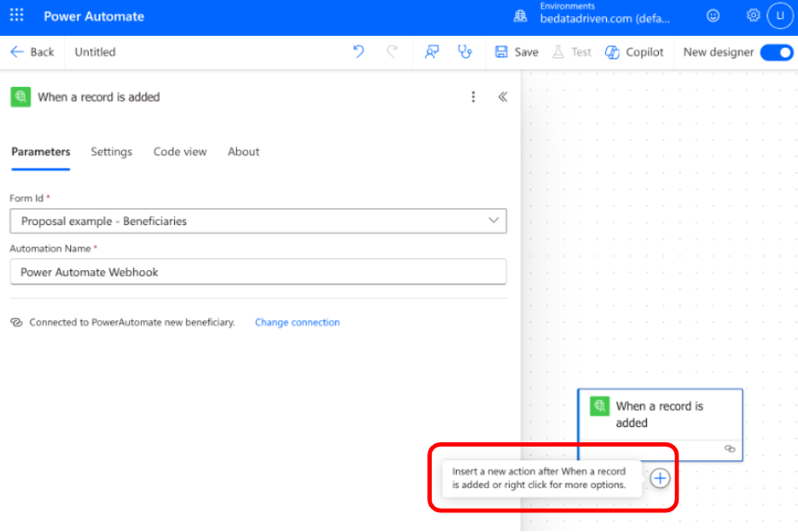Switch to the Settings tab
798x532 pixels.
click(111, 152)
